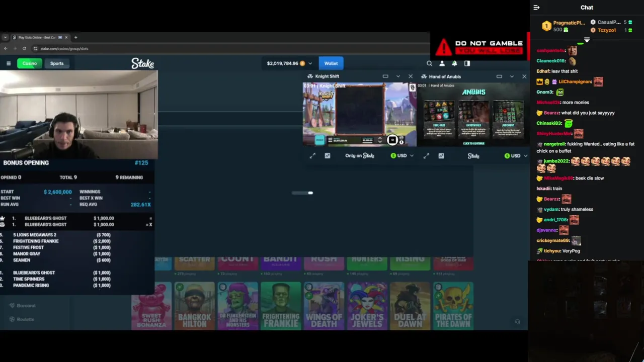Expand the wallet balance dropdown
644x362 pixels.
coord(310,63)
